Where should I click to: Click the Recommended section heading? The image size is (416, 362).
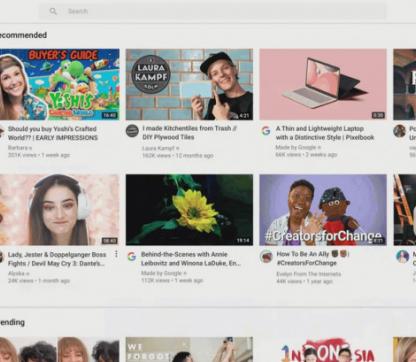pos(23,35)
